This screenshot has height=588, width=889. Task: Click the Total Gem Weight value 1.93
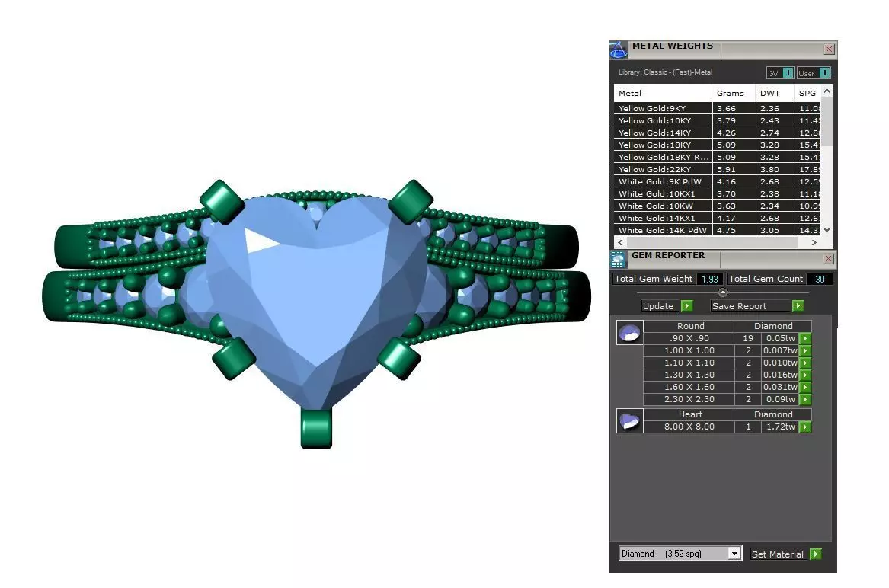(x=709, y=279)
